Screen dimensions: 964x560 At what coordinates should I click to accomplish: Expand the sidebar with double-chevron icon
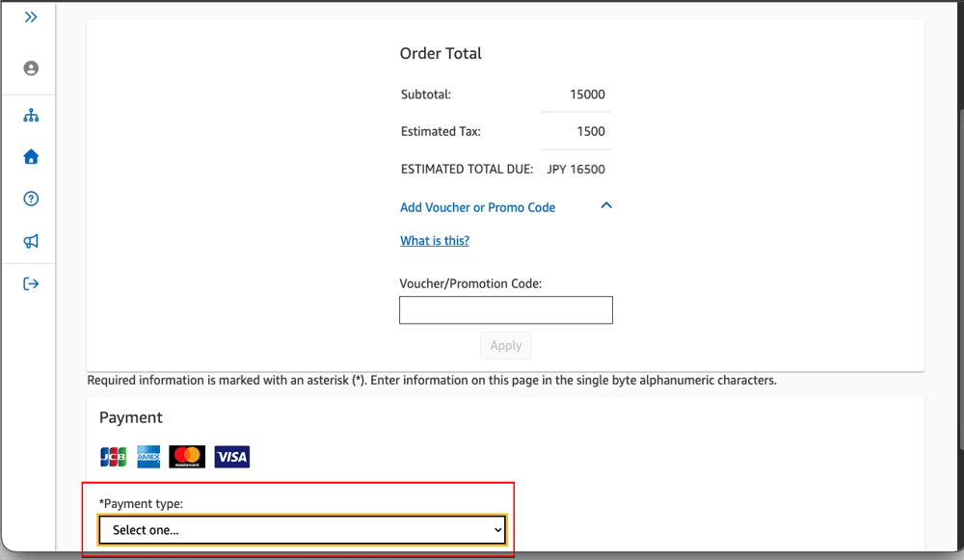pos(31,17)
